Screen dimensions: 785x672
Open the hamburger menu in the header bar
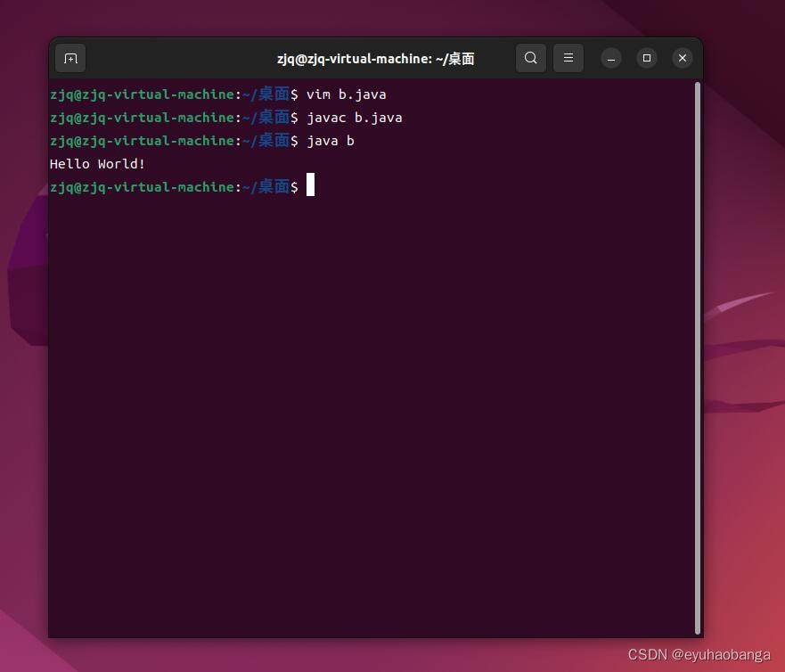[x=568, y=58]
